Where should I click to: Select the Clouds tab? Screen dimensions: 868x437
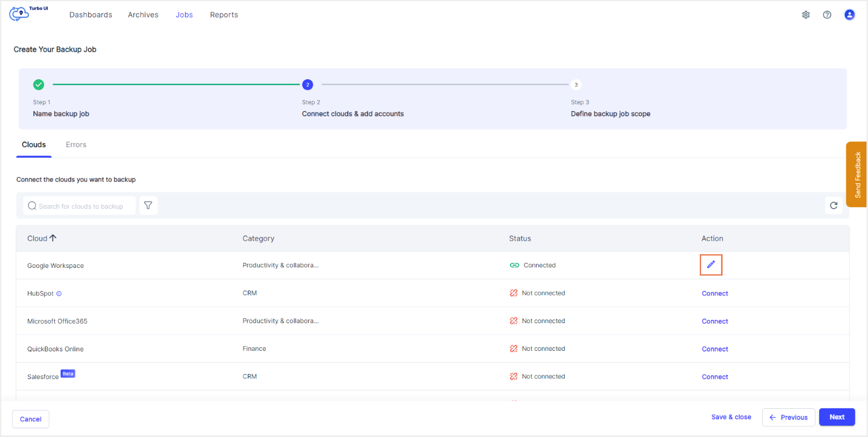(34, 145)
